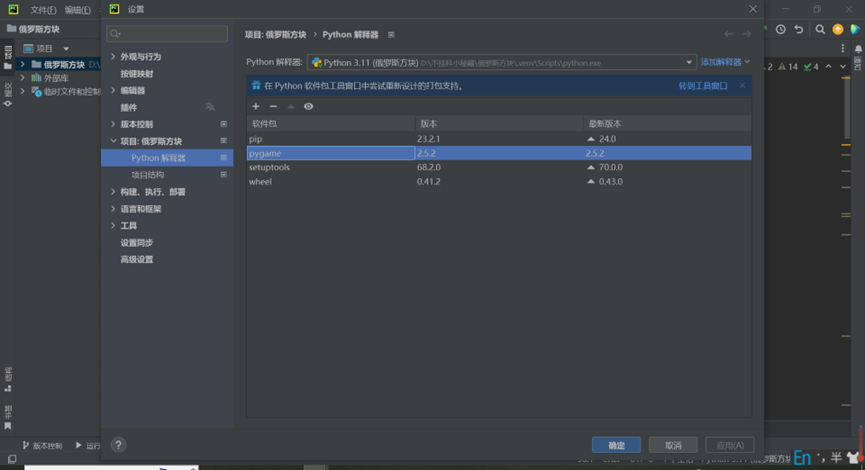Open the 运行 tab in bottom bar
Viewport: 865px width, 470px height.
tap(88, 446)
